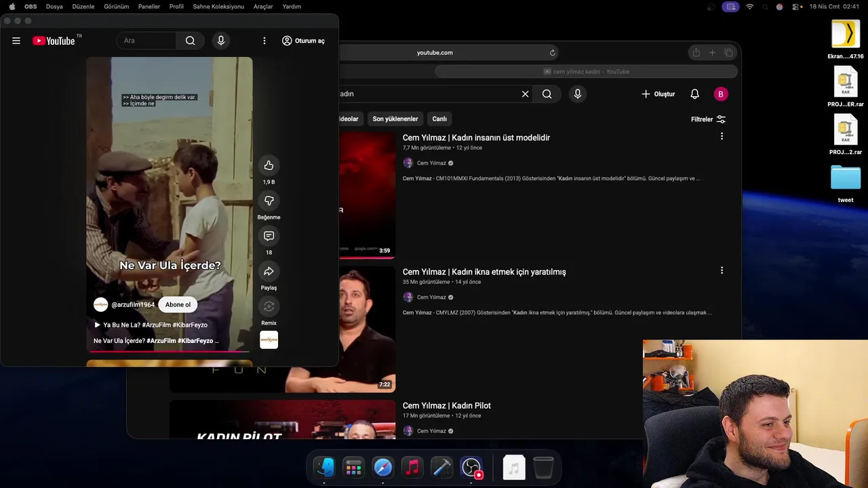Click the Oluştur create button
Viewport: 868px width, 488px height.
pos(658,94)
